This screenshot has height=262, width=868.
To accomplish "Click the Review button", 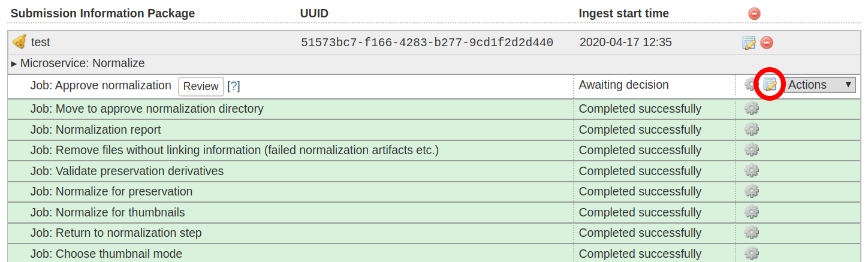I will click(x=201, y=86).
